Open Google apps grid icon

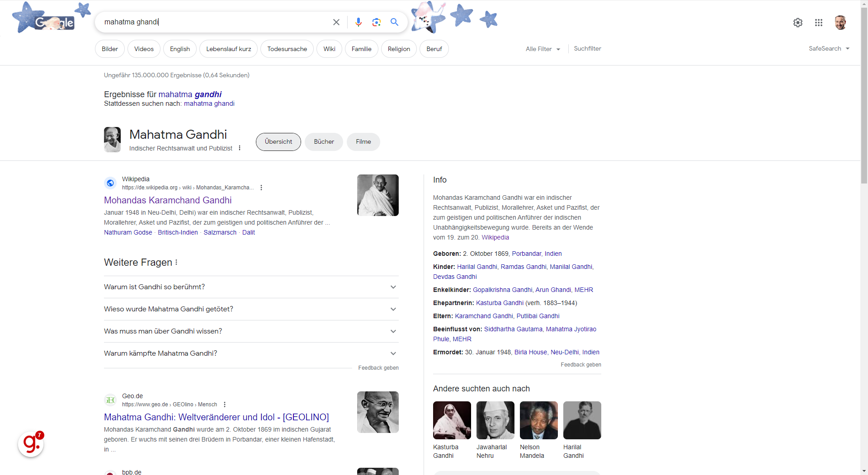pyautogui.click(x=819, y=23)
